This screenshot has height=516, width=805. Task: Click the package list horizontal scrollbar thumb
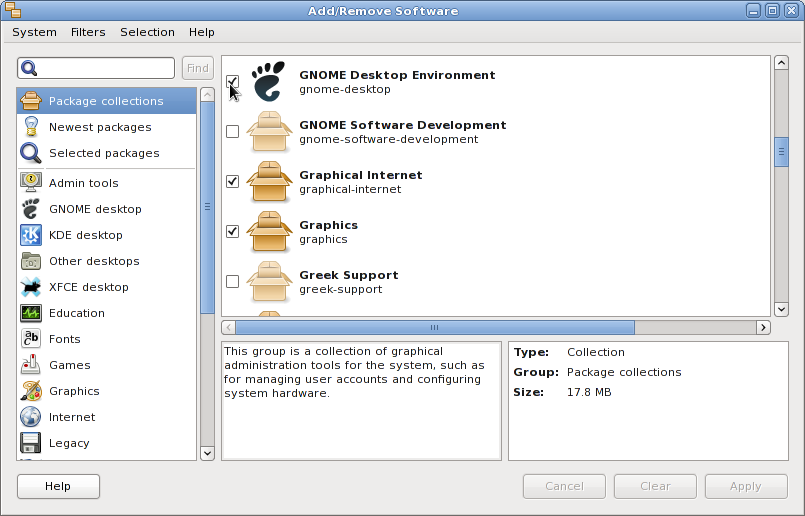(x=435, y=327)
